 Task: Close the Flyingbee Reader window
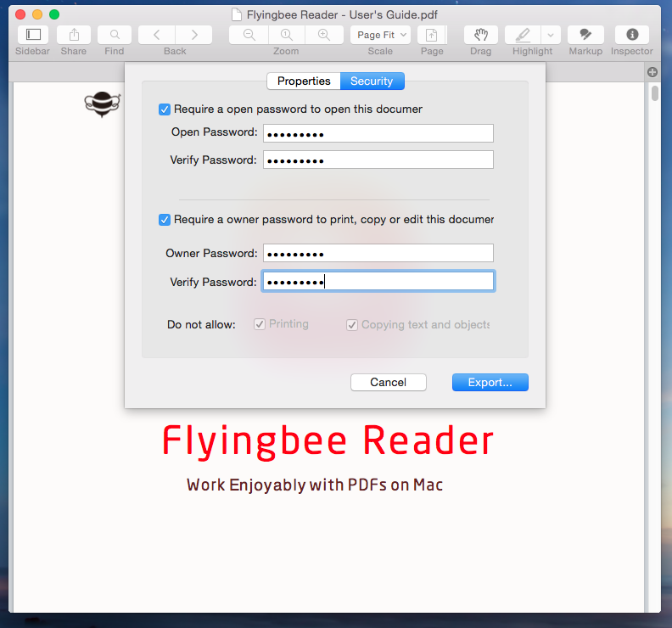point(20,14)
